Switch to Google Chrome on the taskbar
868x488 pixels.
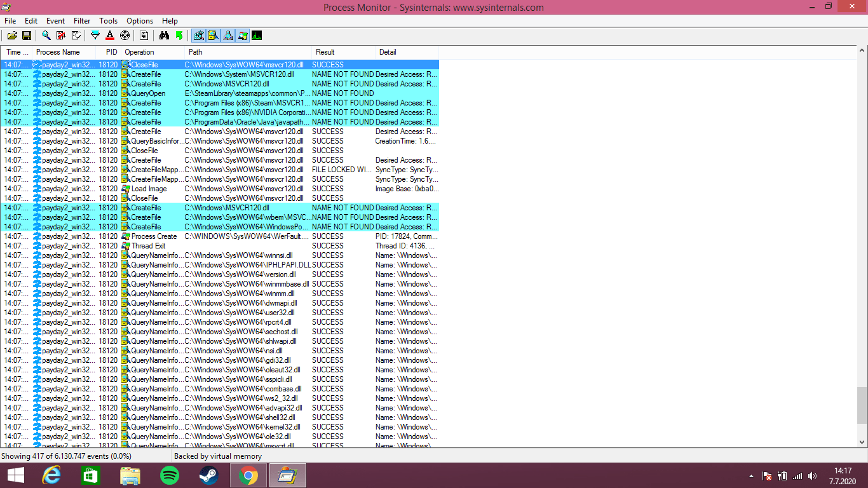tap(248, 475)
